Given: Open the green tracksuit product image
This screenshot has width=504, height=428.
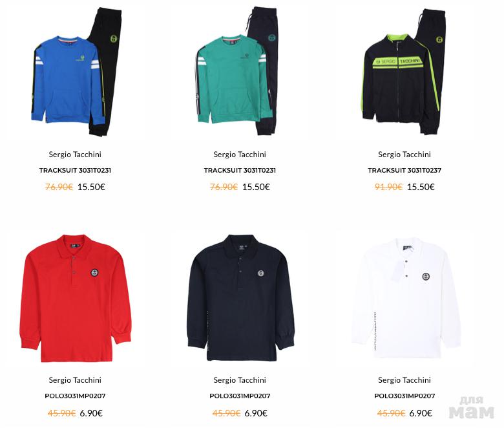Looking at the screenshot, I should point(237,70).
